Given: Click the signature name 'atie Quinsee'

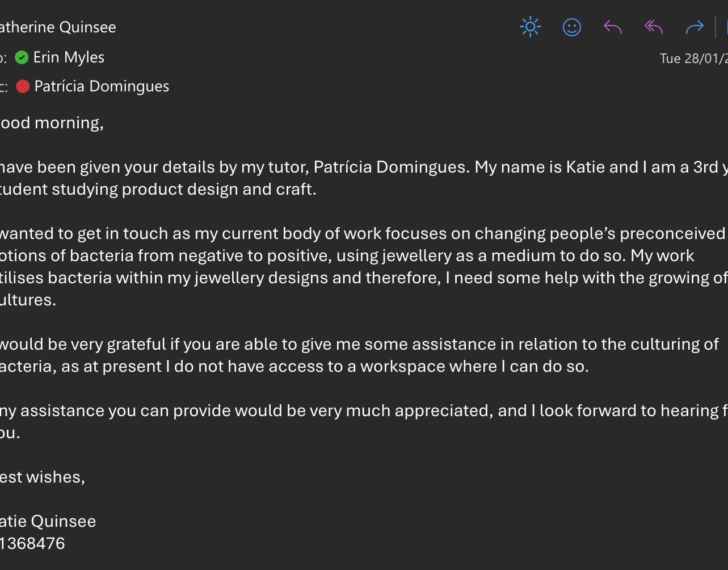Looking at the screenshot, I should 48,521.
